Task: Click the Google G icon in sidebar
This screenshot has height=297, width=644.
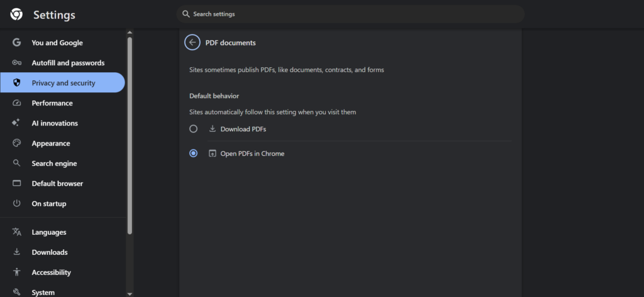Action: tap(17, 43)
